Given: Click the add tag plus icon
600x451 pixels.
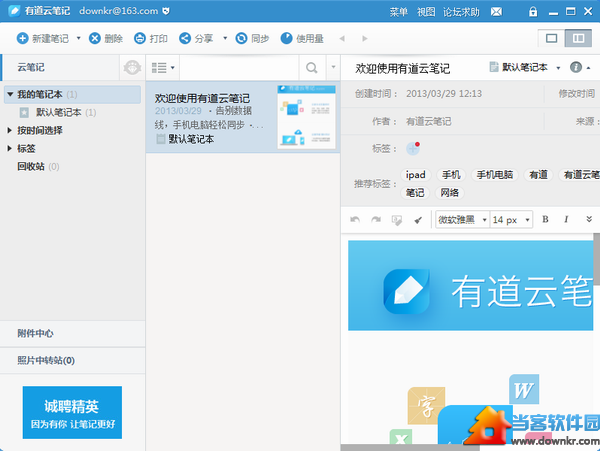Looking at the screenshot, I should click(413, 149).
